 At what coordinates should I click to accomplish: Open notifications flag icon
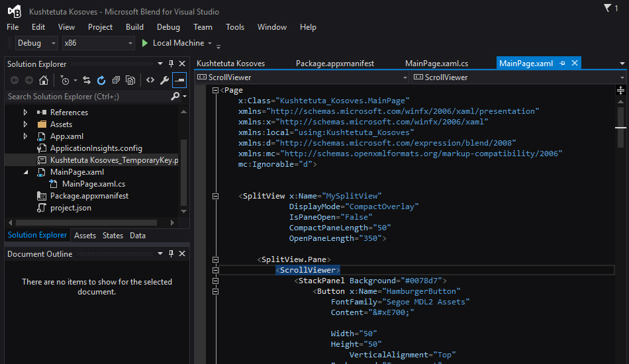click(x=608, y=8)
